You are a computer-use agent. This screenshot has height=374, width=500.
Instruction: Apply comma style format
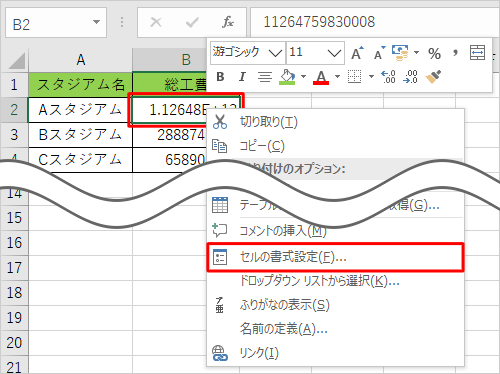point(455,53)
